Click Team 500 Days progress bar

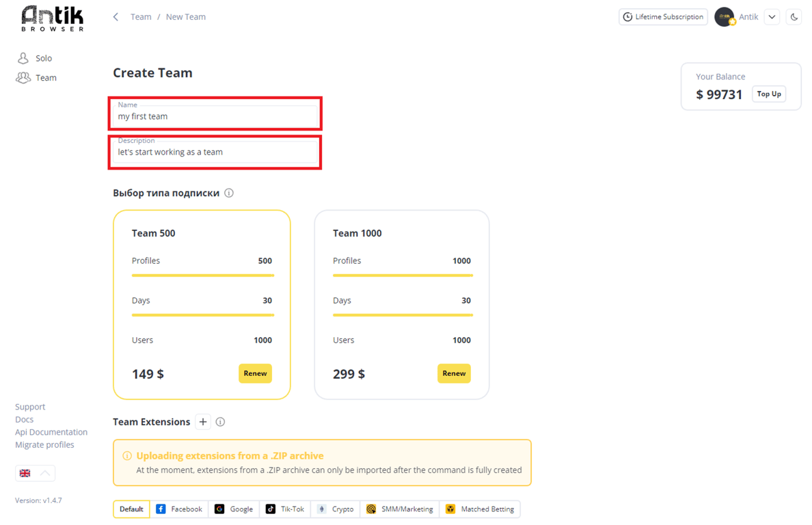[x=203, y=314]
